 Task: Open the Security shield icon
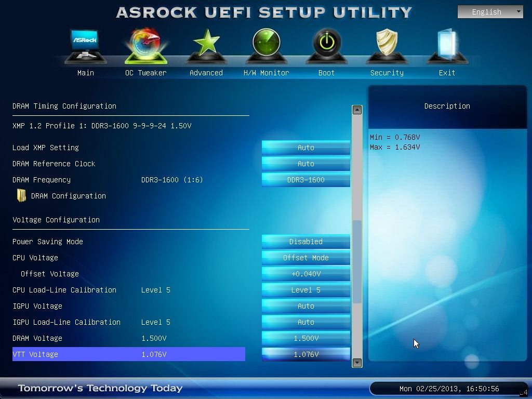[387, 46]
